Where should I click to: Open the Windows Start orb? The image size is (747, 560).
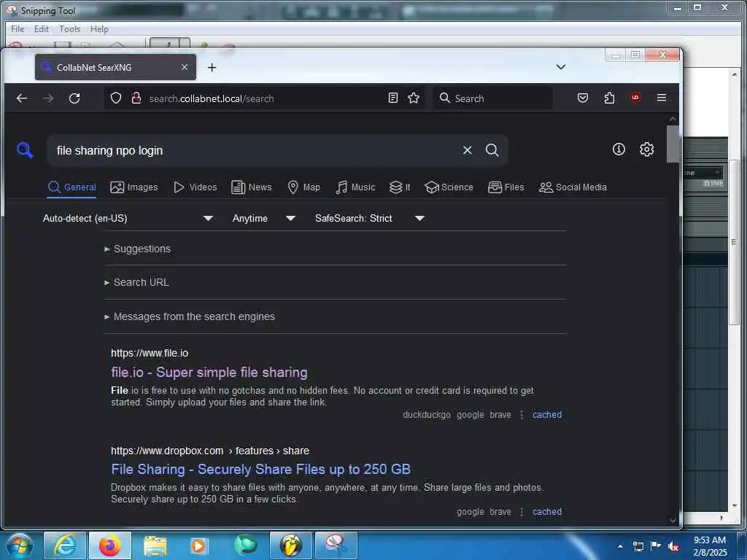[x=20, y=545]
